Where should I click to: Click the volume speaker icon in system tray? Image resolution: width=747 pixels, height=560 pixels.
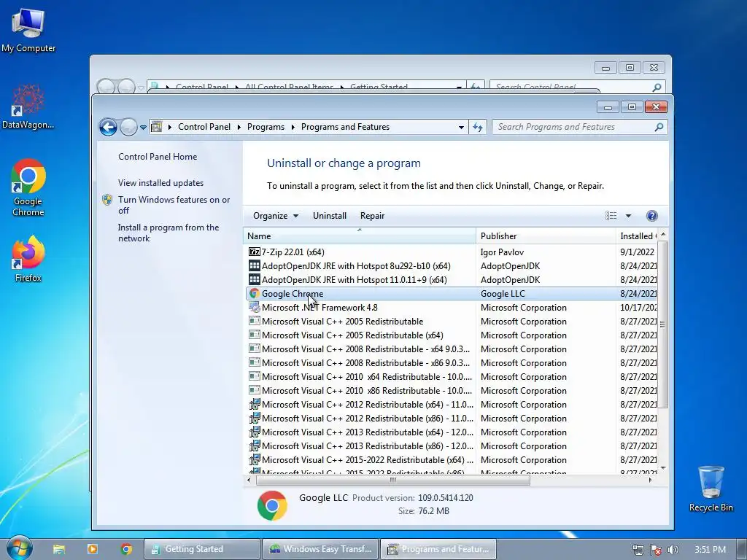point(673,550)
